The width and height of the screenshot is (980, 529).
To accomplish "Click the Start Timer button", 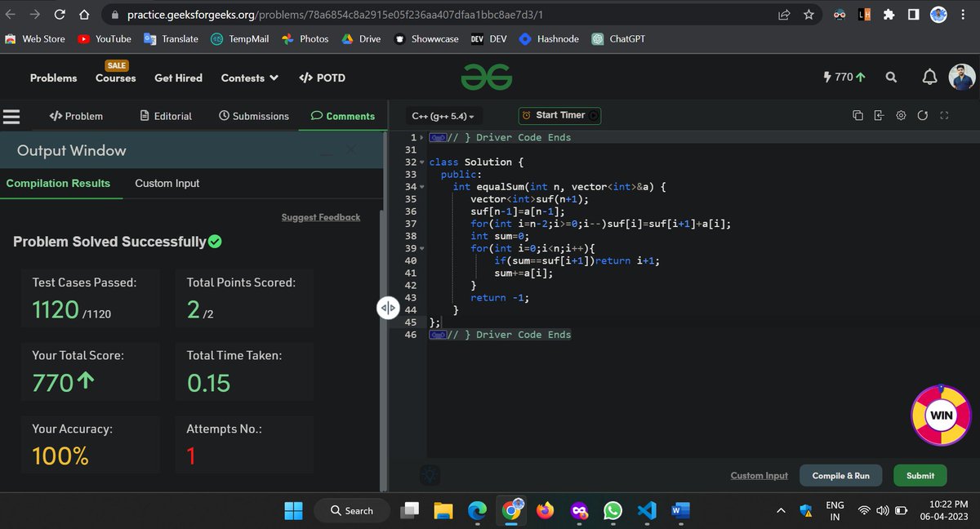I will (x=560, y=116).
